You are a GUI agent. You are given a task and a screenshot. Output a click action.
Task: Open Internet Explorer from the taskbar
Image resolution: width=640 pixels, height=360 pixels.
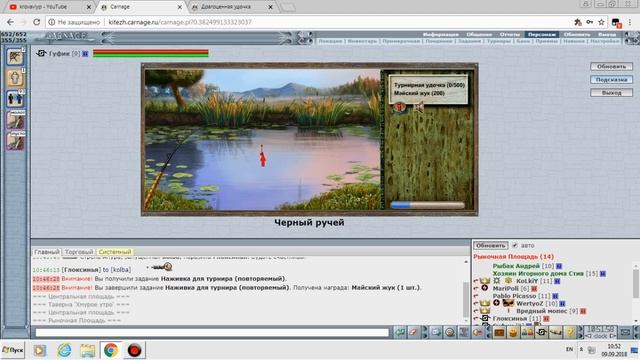(x=64, y=350)
